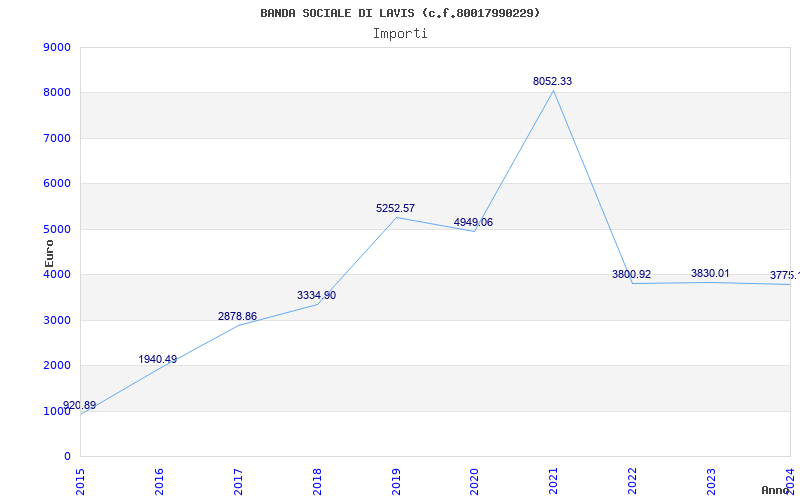Click the 2000 y-axis tick label
Viewport: 800px width, 500px height.
57,366
